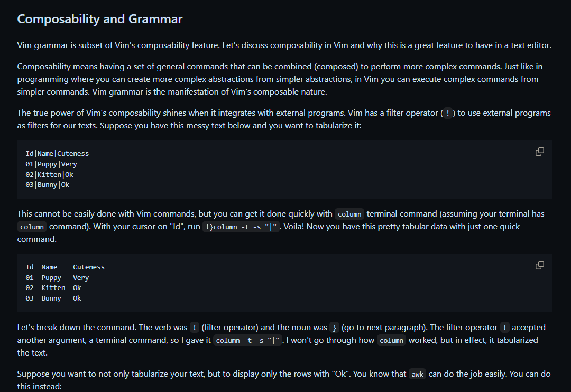
Task: Click inline 'column -t -s "|"' after "gave it"
Action: [246, 341]
